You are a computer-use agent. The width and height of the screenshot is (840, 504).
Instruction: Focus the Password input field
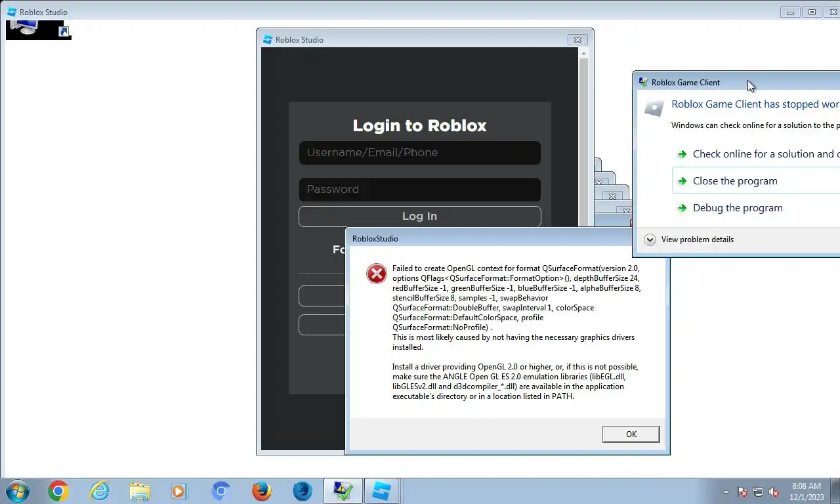[419, 190]
